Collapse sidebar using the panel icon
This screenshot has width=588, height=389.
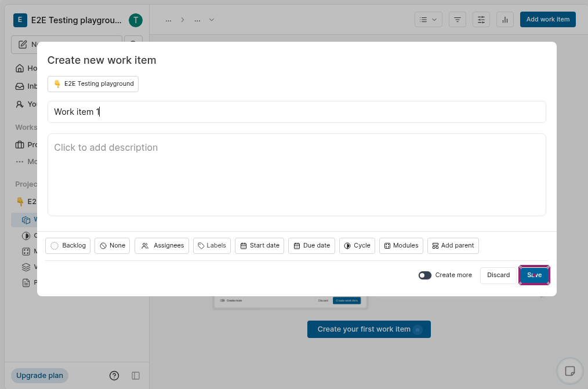pos(136,376)
